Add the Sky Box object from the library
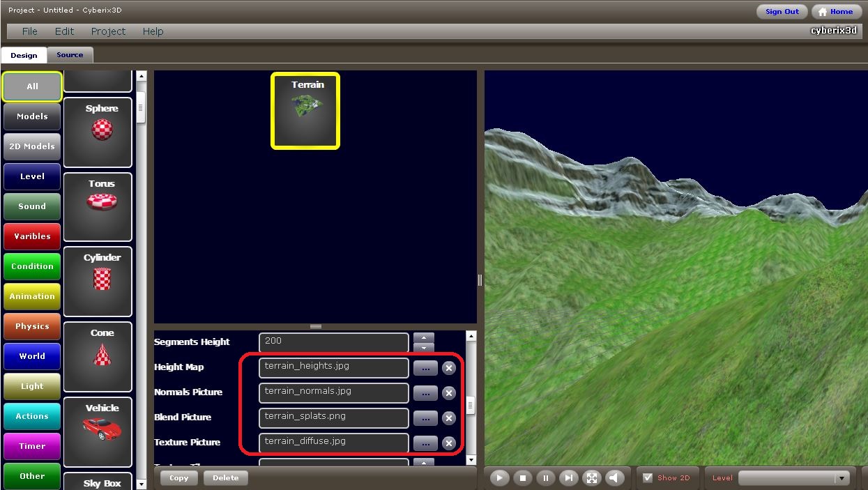Screen dimensions: 868x490 pyautogui.click(x=98, y=481)
